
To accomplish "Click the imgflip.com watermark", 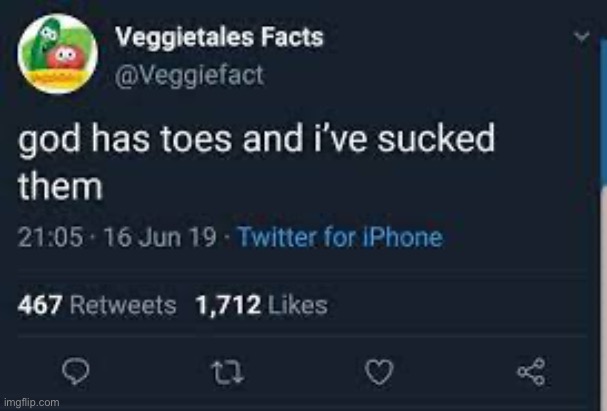I will tap(32, 402).
